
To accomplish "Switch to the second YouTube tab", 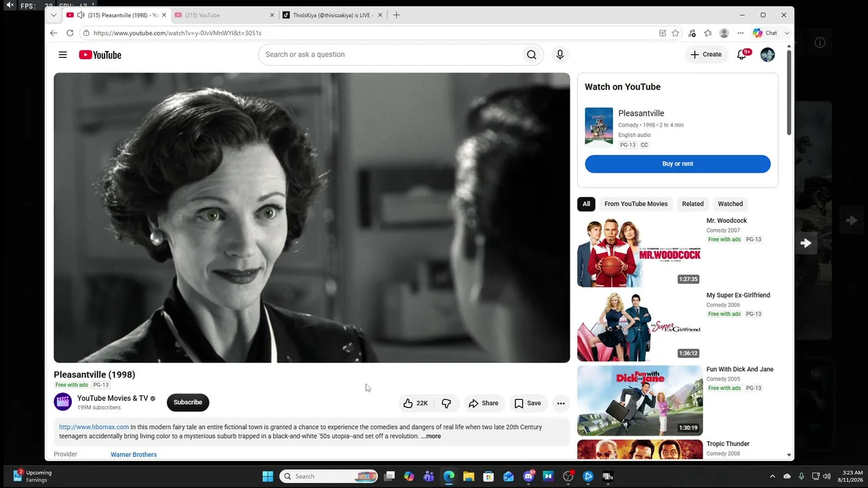I will [x=224, y=15].
